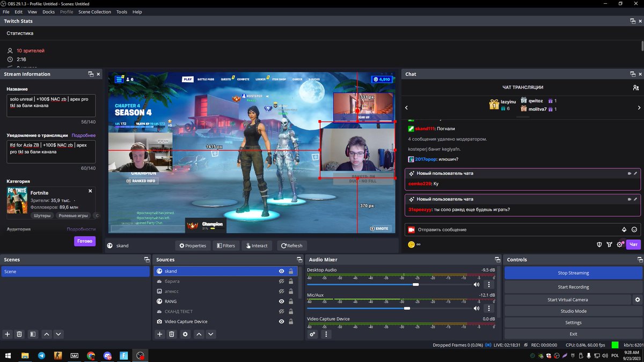Show the алексс source
Viewport: 644px width, 362px height.
[x=281, y=291]
